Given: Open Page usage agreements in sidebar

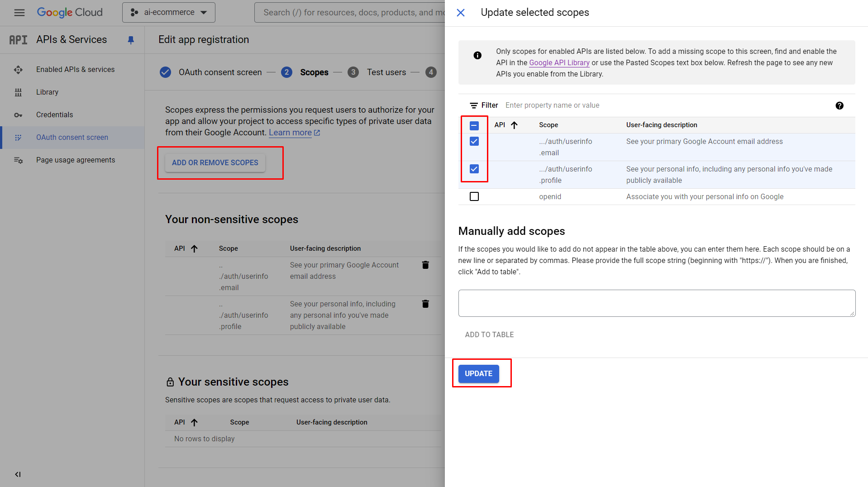Looking at the screenshot, I should pos(76,160).
